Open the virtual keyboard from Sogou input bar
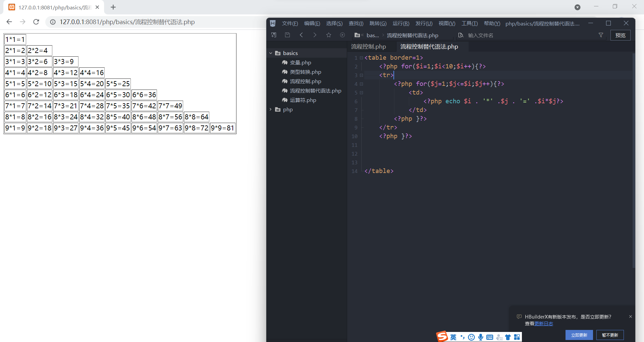644x342 pixels. [490, 337]
